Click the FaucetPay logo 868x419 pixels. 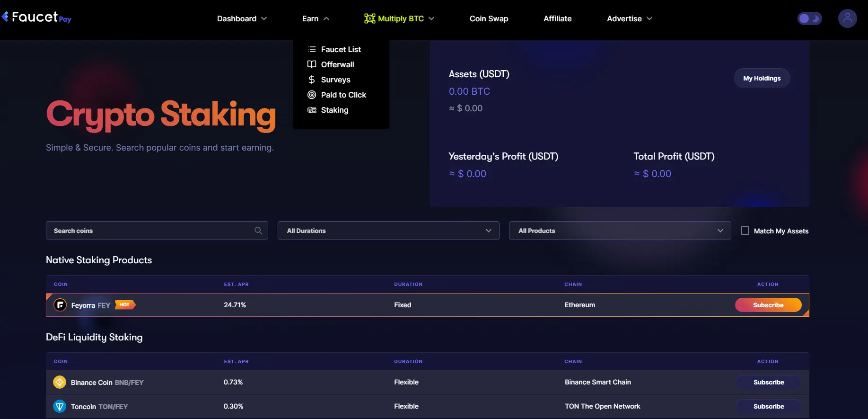[36, 18]
